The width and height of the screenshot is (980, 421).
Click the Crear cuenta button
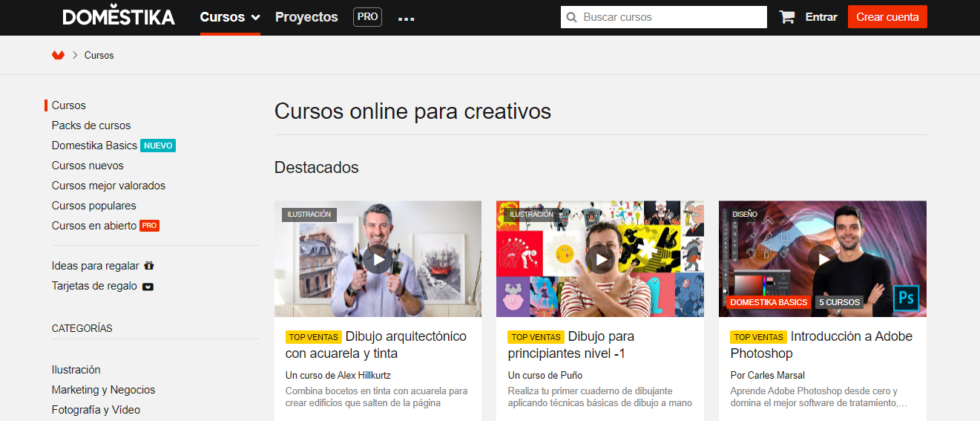(x=887, y=17)
